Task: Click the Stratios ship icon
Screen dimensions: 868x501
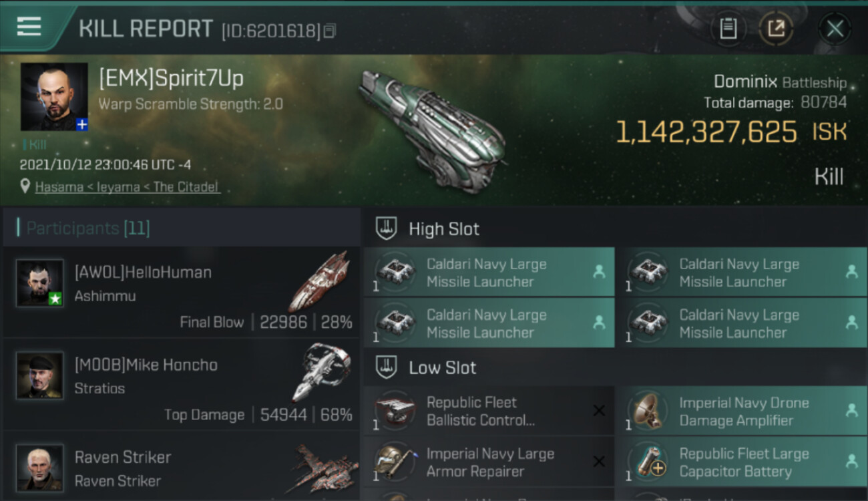Action: tap(319, 371)
